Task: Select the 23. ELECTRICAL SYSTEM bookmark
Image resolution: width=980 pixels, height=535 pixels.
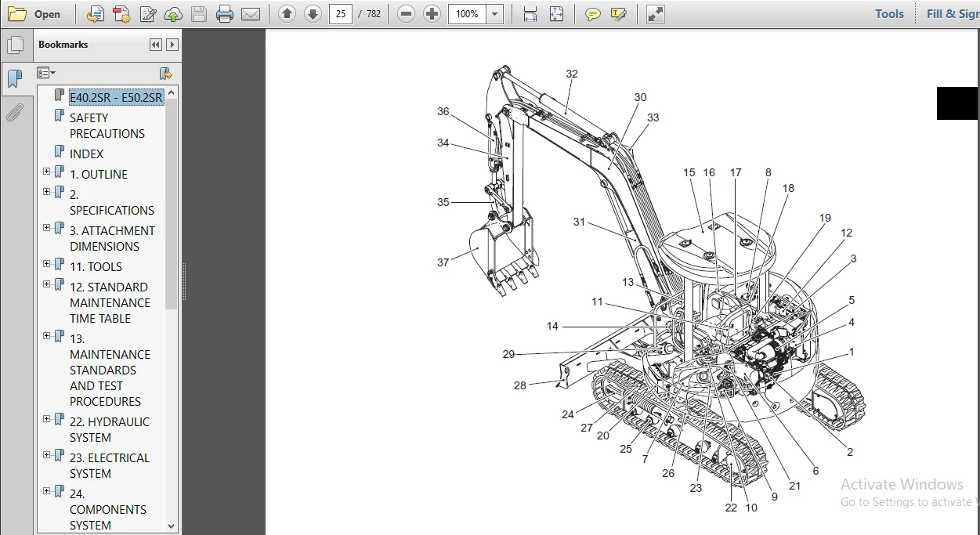Action: pos(109,465)
